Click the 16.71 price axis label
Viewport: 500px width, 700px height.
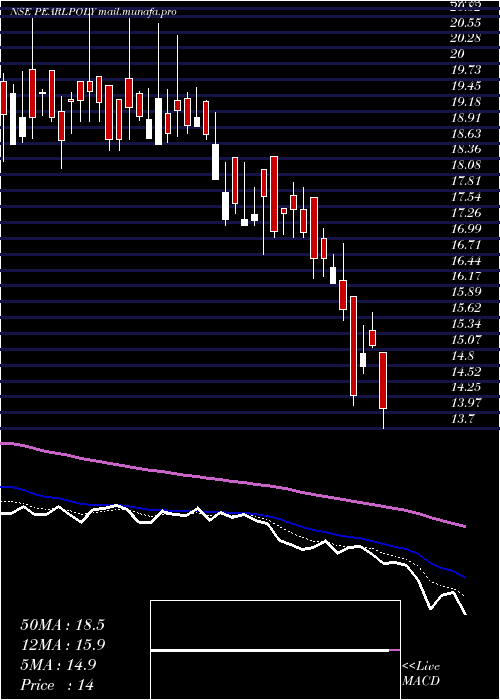467,245
